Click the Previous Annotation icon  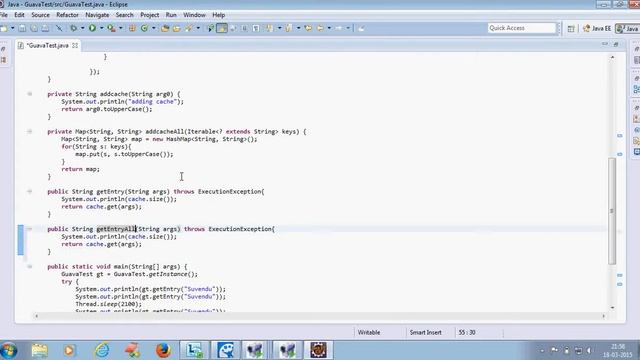point(289,28)
